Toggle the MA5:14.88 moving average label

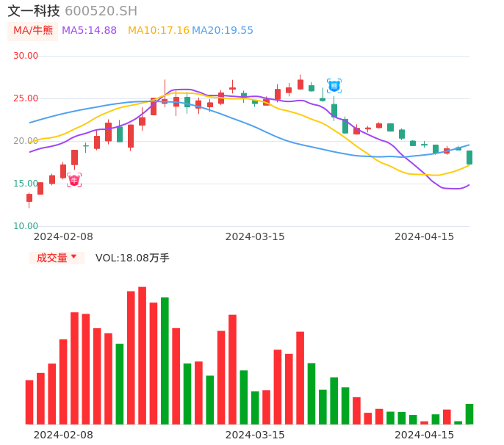point(89,31)
